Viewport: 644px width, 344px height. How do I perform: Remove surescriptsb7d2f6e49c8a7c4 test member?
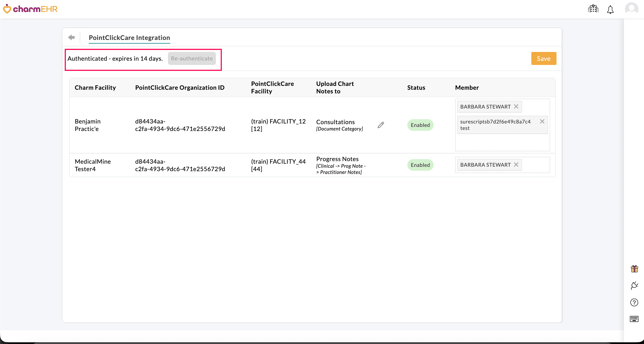[x=542, y=121]
